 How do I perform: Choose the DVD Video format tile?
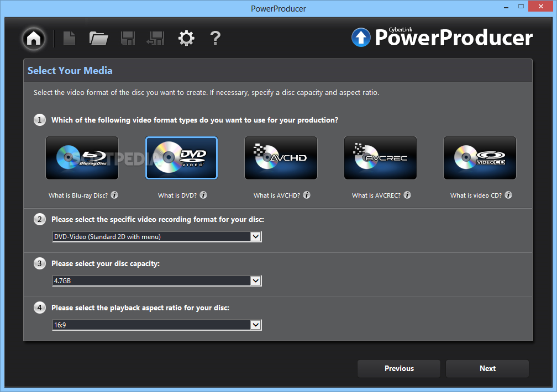point(181,158)
